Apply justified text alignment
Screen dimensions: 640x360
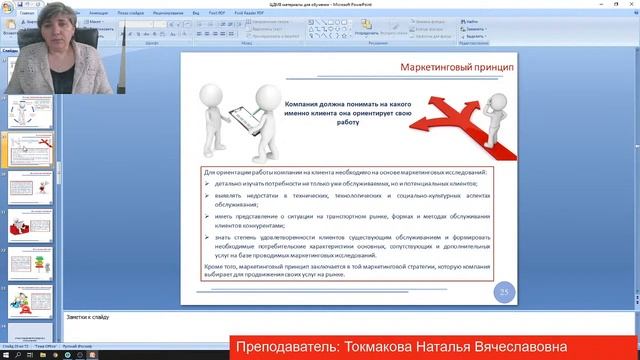click(x=223, y=34)
